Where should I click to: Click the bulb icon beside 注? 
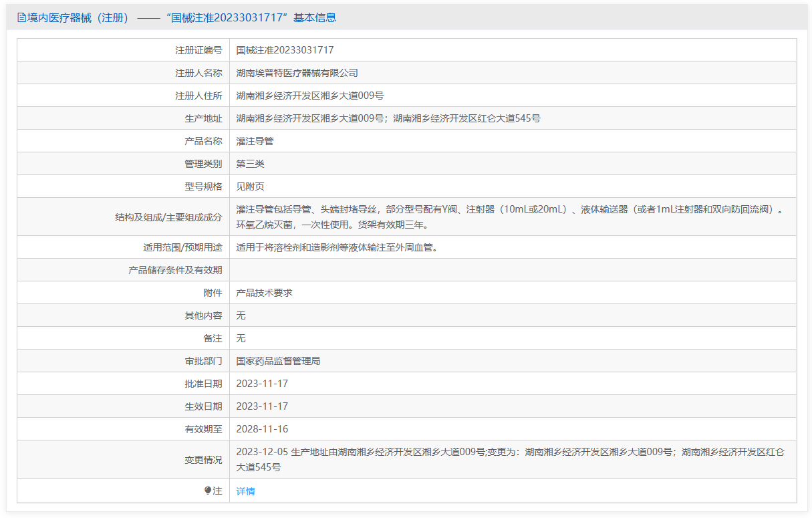click(x=208, y=491)
